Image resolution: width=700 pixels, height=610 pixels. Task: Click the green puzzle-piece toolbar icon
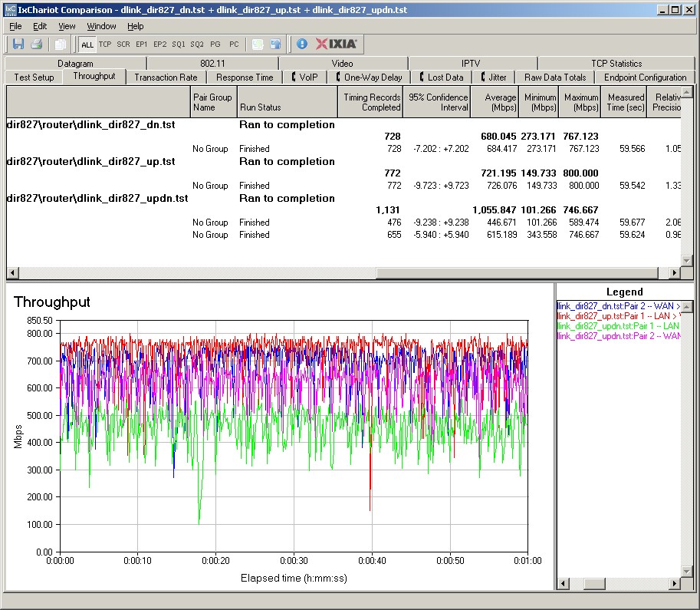258,44
